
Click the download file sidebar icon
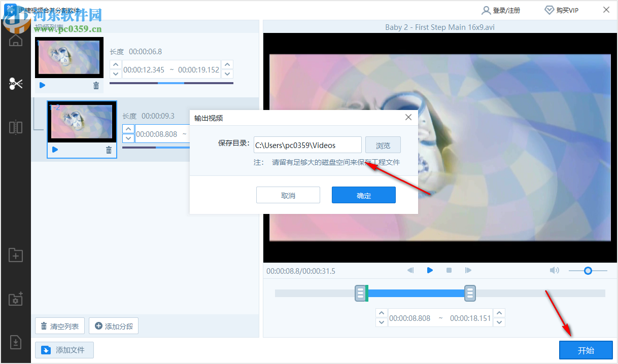click(x=16, y=342)
